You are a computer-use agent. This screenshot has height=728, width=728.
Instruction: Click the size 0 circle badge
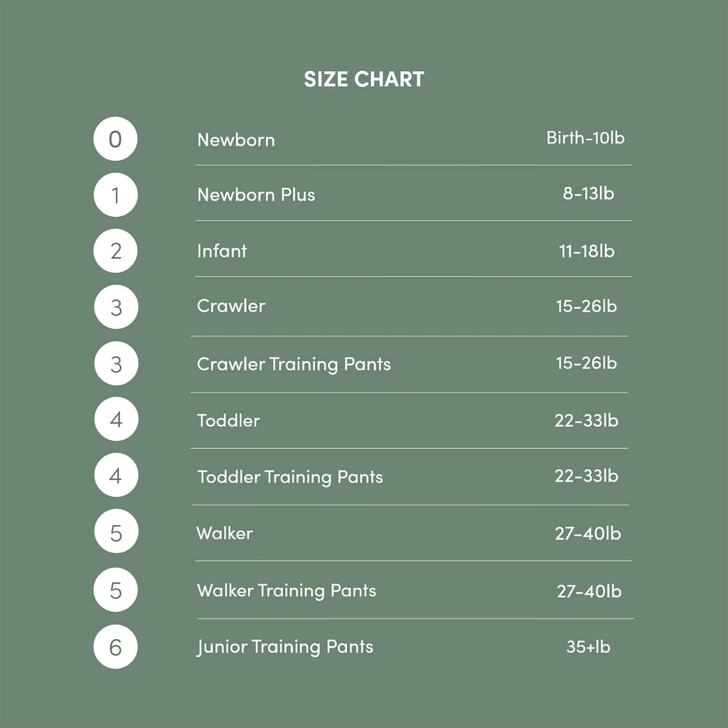coord(116,139)
